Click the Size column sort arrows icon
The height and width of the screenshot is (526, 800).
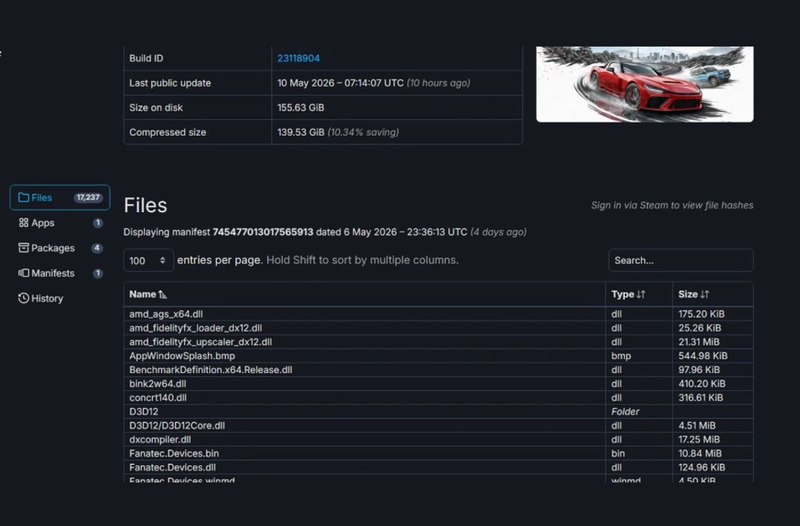(x=705, y=294)
